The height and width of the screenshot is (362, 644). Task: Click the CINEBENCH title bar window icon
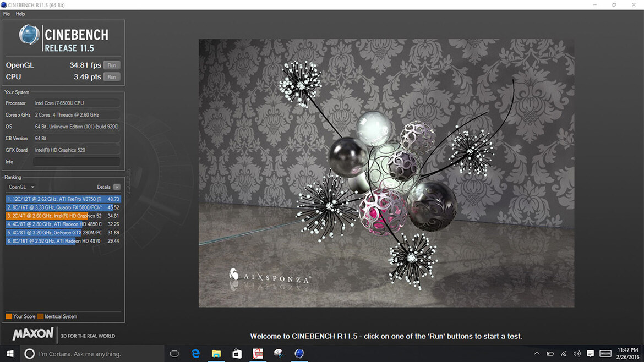[x=4, y=5]
